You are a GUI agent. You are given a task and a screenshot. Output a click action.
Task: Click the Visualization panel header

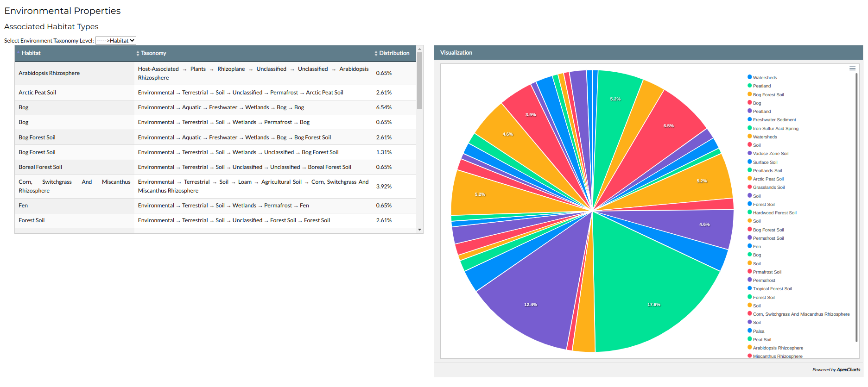648,53
